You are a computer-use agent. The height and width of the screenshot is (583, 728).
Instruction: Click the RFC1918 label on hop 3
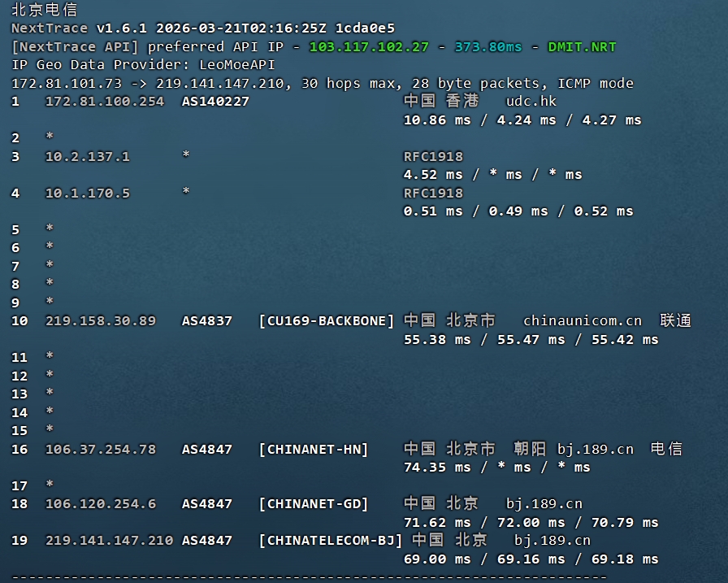point(433,156)
